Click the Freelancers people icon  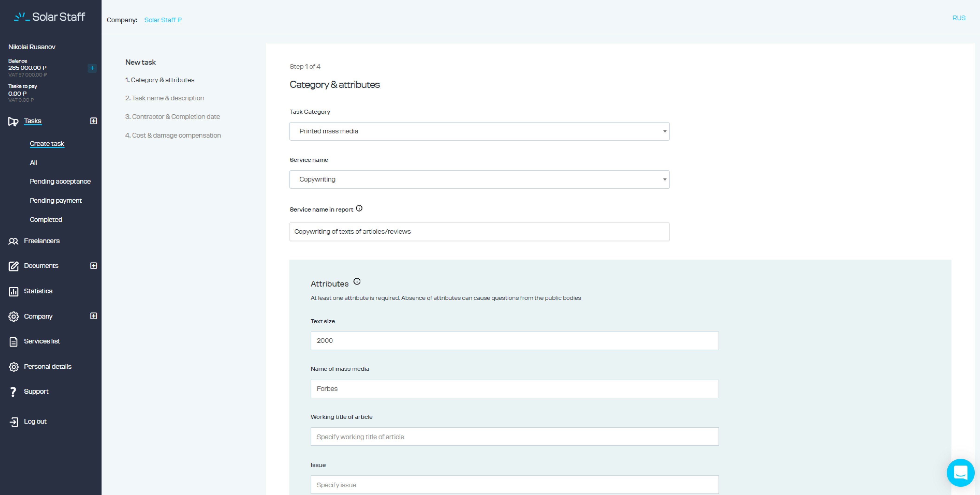(x=13, y=241)
